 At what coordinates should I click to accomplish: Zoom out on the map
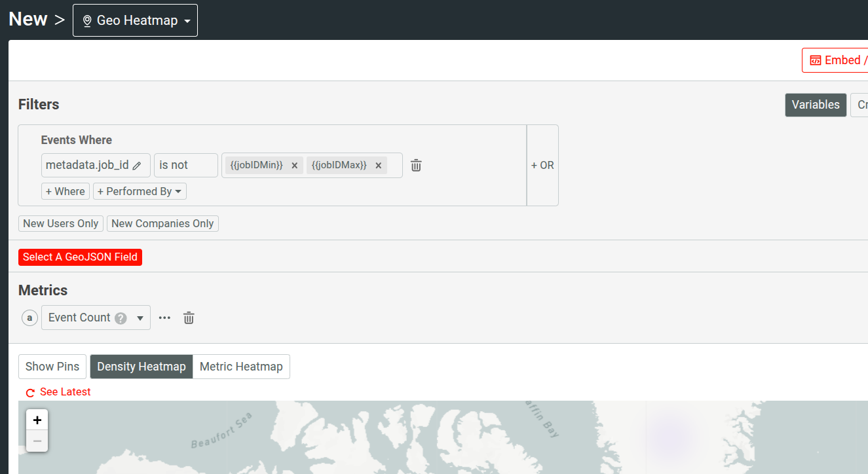click(x=37, y=441)
